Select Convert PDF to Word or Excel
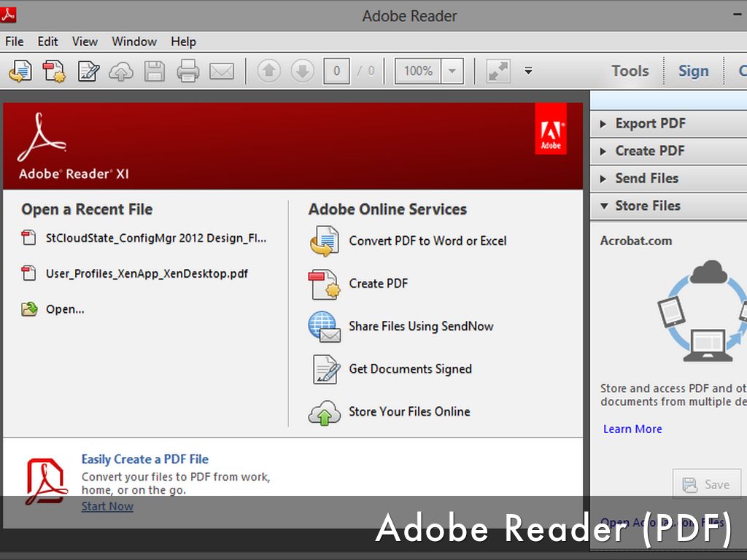 point(427,241)
